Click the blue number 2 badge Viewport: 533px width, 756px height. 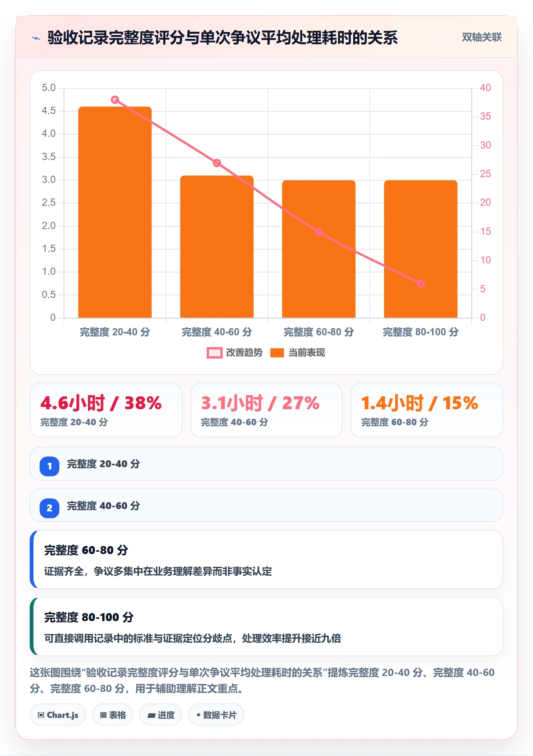(x=49, y=508)
